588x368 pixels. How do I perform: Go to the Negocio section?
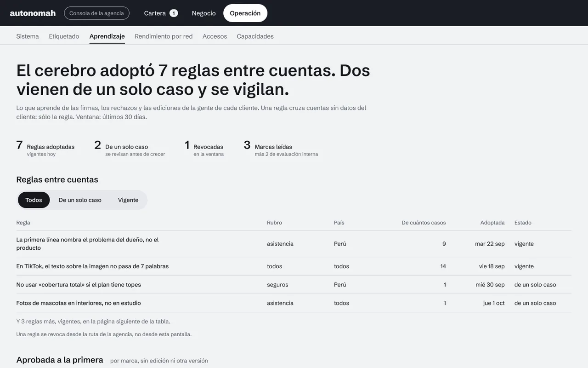[204, 13]
